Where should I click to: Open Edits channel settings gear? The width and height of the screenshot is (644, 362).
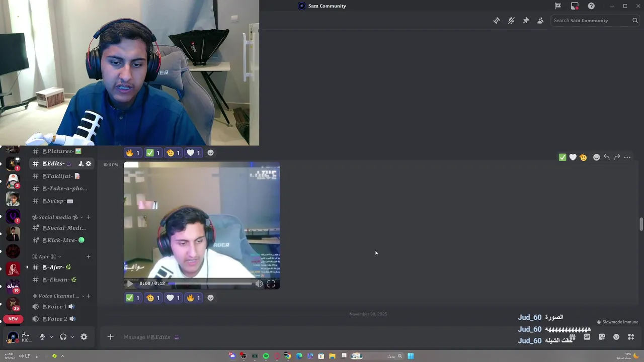89,164
